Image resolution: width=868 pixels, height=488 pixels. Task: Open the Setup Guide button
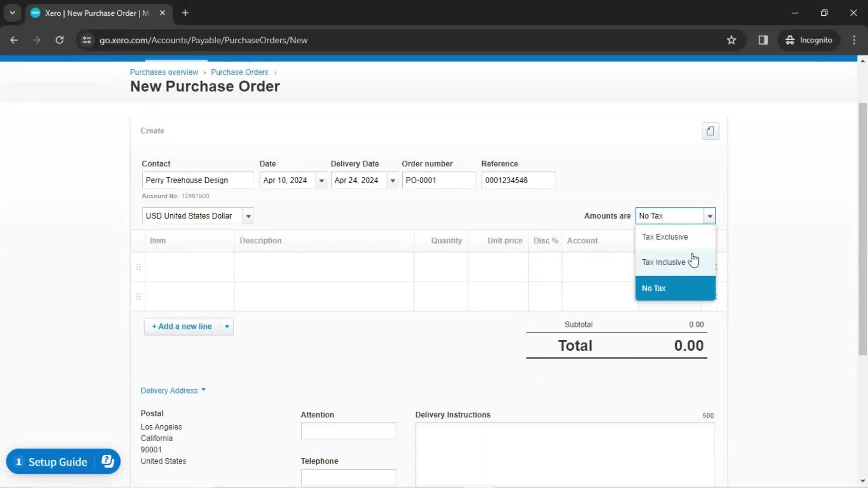(x=58, y=462)
